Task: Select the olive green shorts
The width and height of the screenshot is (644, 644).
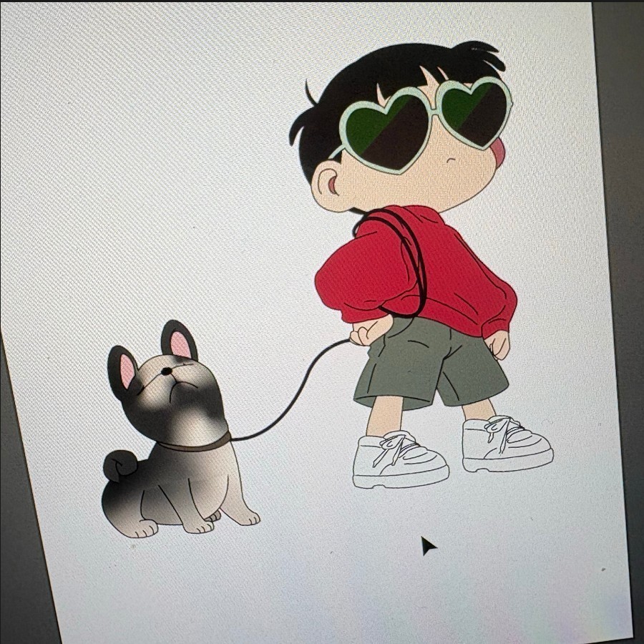Action: click(x=429, y=365)
